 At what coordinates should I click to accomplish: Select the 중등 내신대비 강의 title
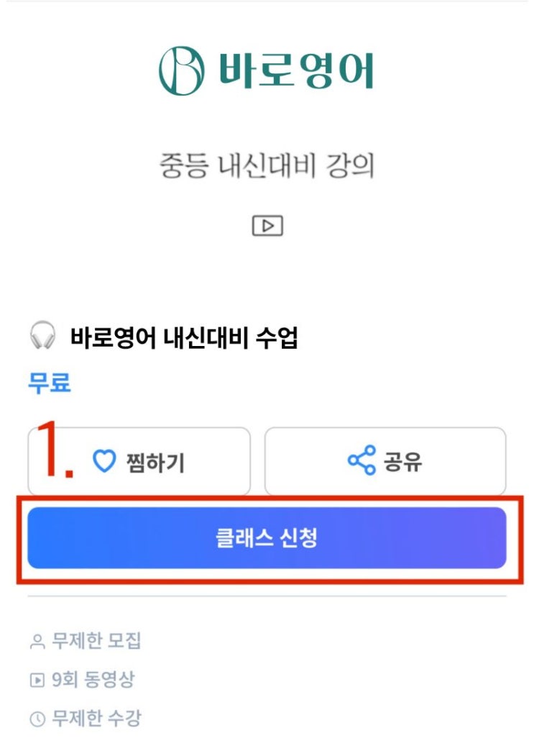click(x=267, y=167)
